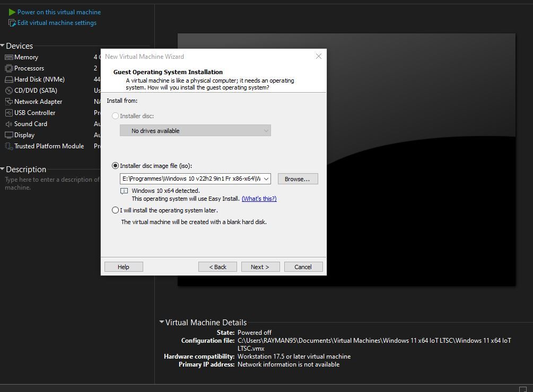Select the Display row label
533x392 pixels.
(x=24, y=135)
